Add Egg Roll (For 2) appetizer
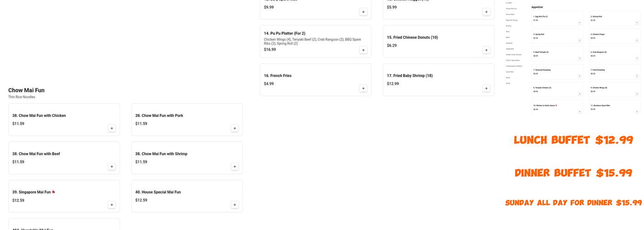 tap(580, 22)
